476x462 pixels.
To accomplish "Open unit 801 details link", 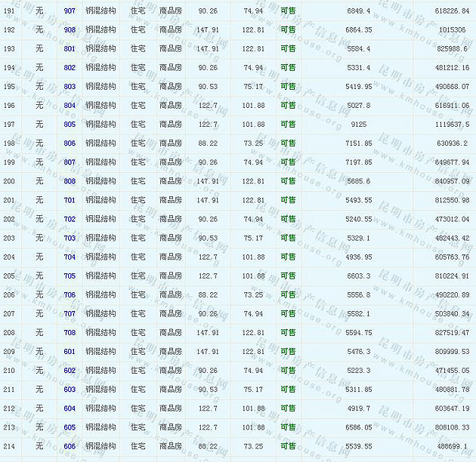I will pos(70,48).
